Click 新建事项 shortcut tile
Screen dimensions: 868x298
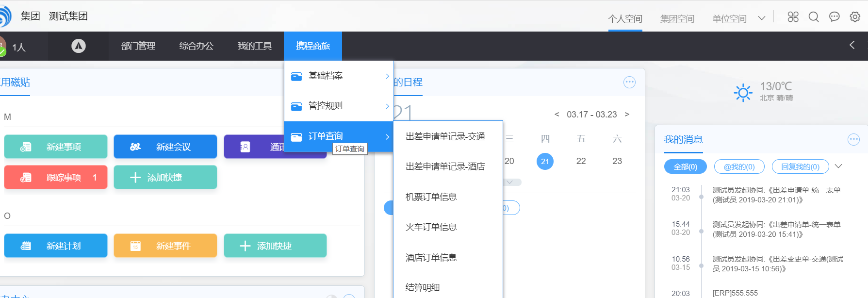click(x=56, y=147)
